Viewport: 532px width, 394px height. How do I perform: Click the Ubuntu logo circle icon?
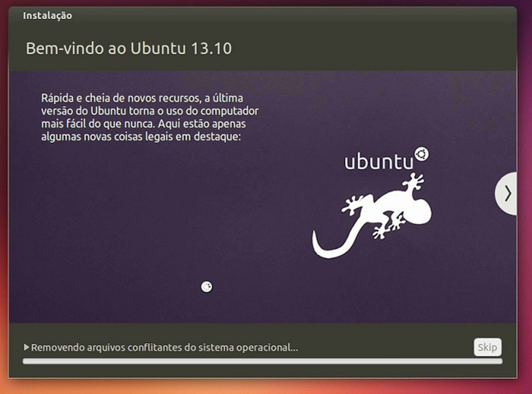click(421, 154)
